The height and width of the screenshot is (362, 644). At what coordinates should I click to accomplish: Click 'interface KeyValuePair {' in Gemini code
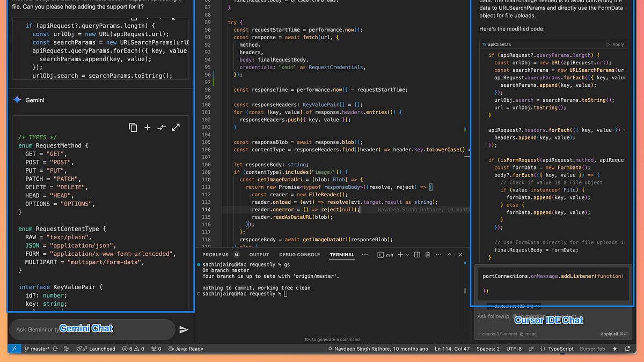tap(61, 287)
